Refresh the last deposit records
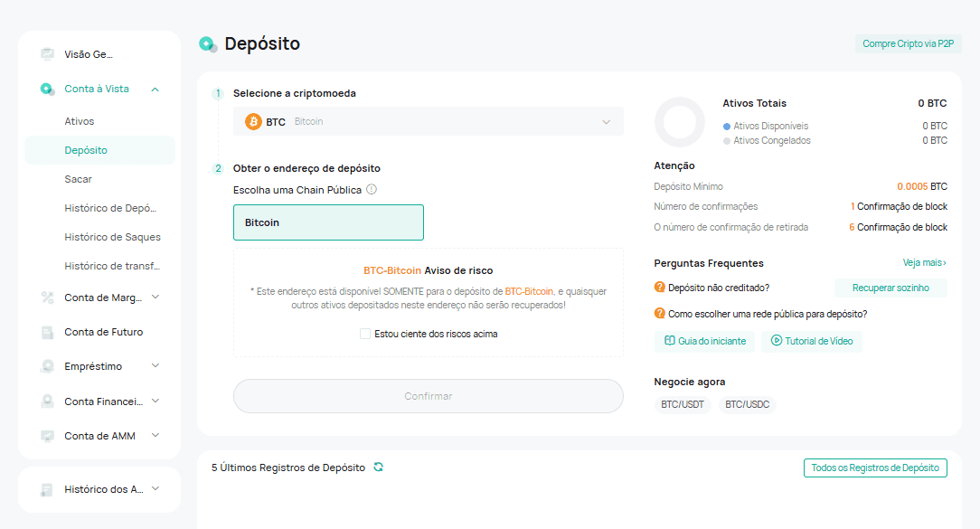 coord(378,468)
